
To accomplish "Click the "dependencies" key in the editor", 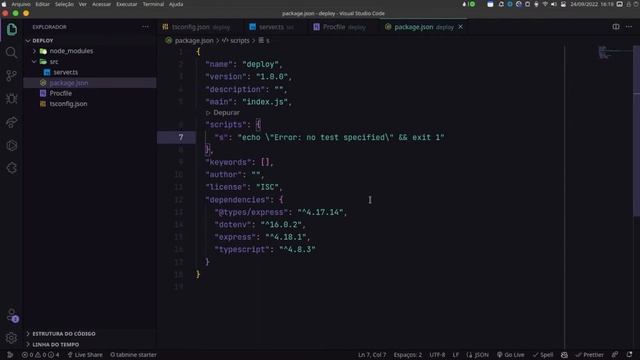I will pos(237,200).
